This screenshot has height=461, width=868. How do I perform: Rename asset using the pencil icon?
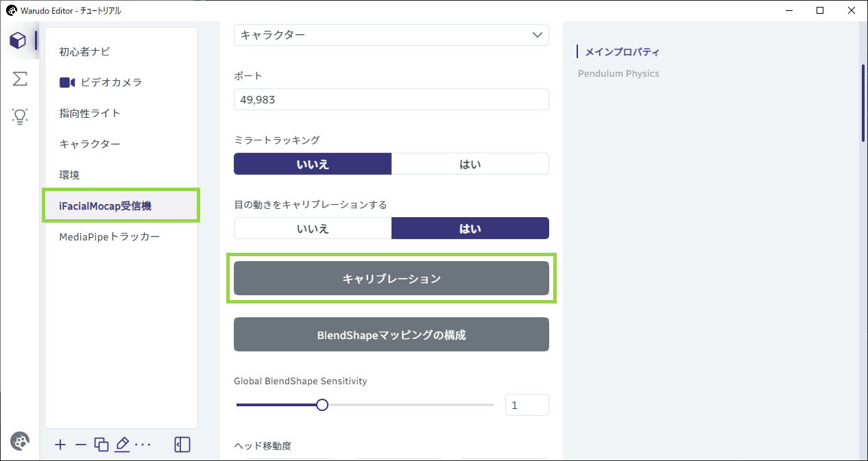click(122, 445)
